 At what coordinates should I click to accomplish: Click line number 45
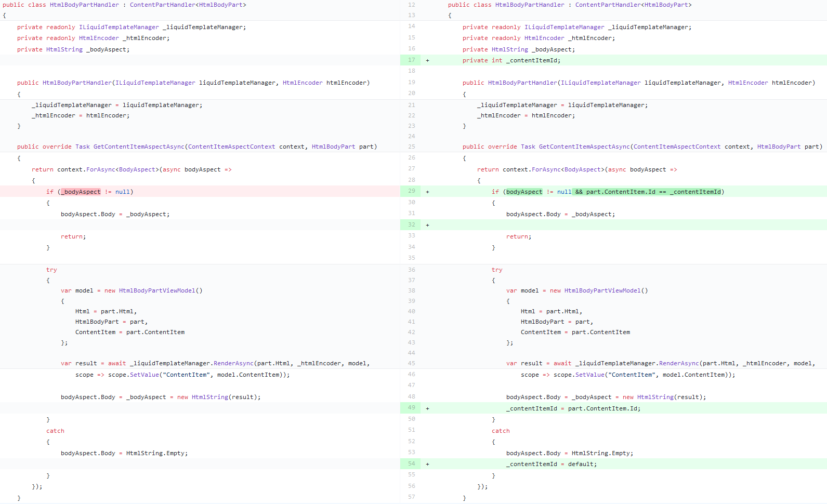(412, 363)
